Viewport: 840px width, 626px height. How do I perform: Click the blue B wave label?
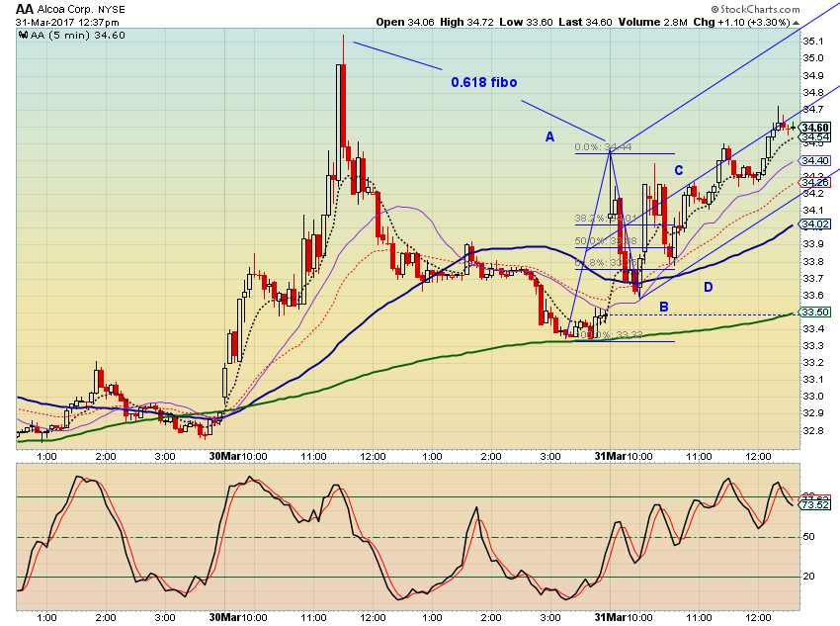click(664, 308)
